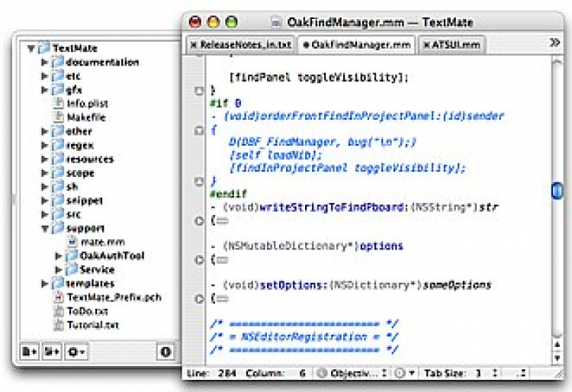Open the symbol pop-up at status bar end

(x=522, y=373)
